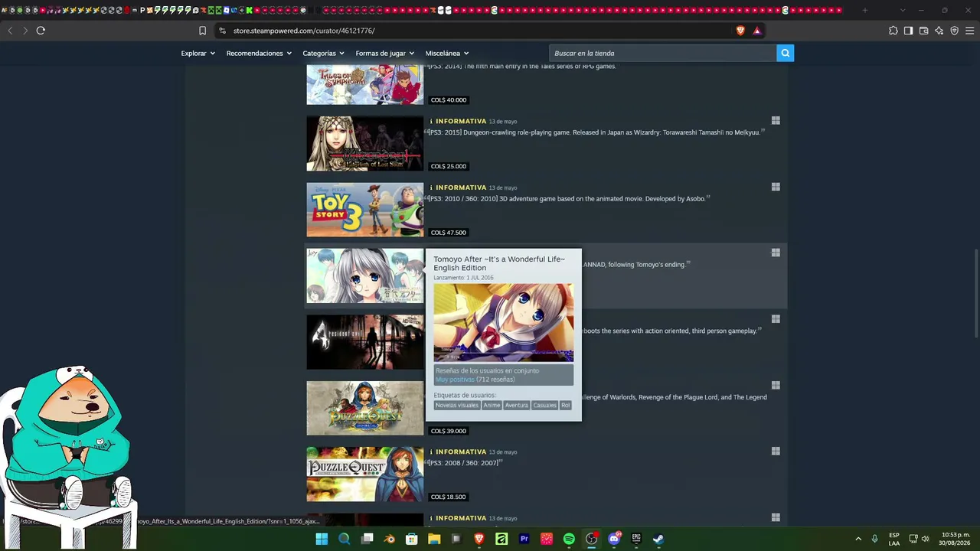
Task: Open the Categorías dropdown
Action: tap(323, 53)
